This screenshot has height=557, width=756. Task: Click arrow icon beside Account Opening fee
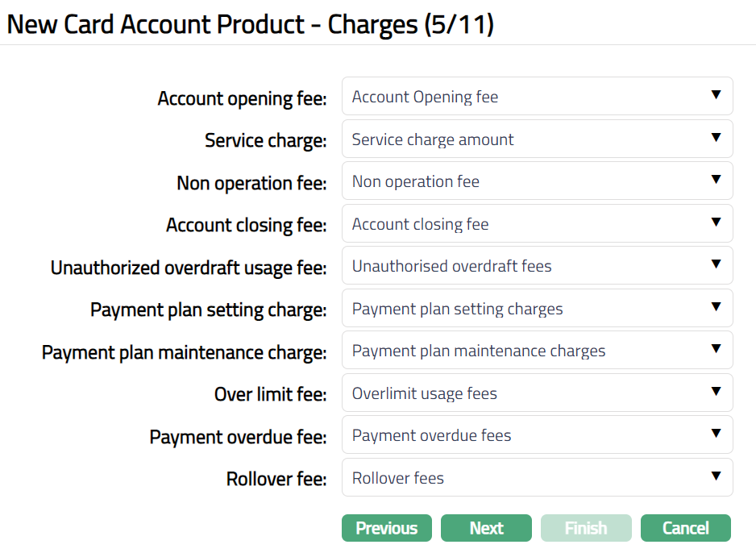click(716, 95)
